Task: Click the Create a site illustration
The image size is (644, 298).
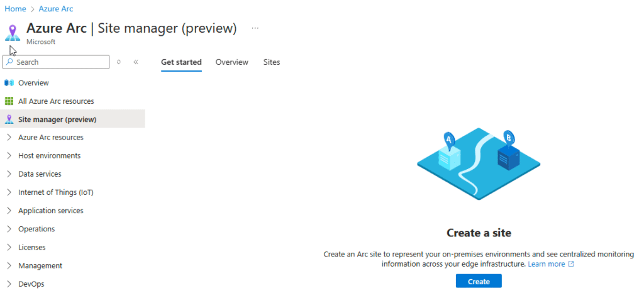Action: pyautogui.click(x=479, y=164)
